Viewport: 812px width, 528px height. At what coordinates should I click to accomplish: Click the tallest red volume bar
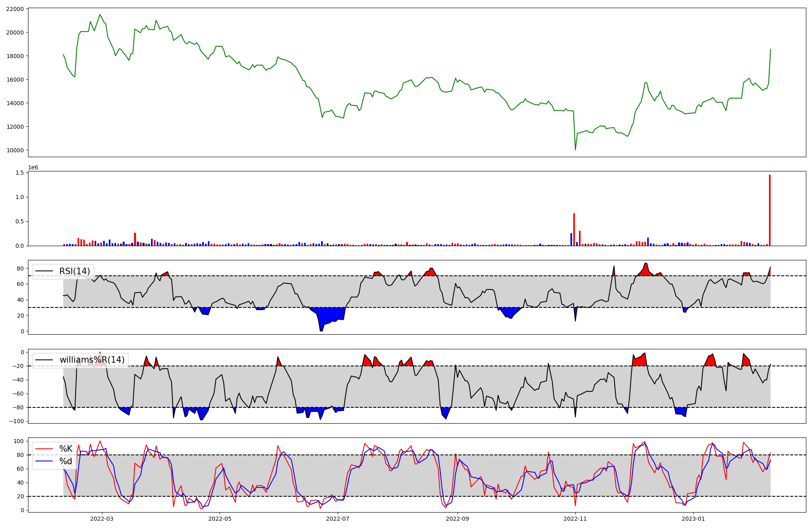tap(769, 211)
